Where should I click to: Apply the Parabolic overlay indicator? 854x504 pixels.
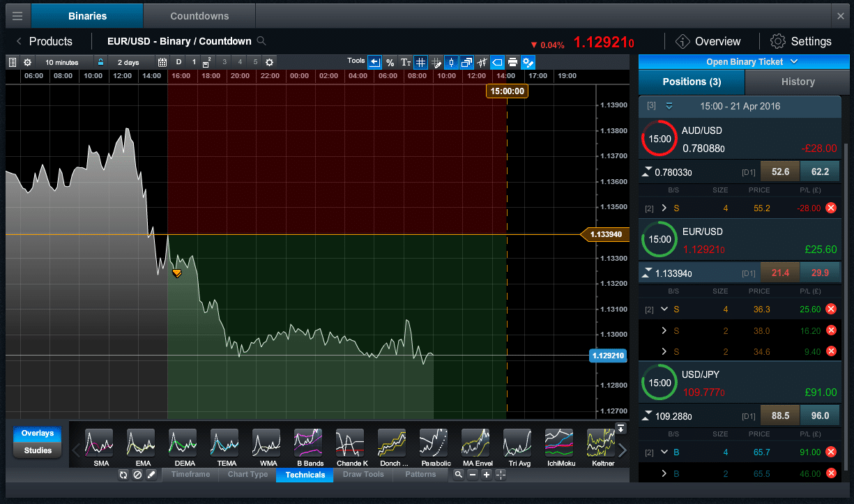pos(434,447)
